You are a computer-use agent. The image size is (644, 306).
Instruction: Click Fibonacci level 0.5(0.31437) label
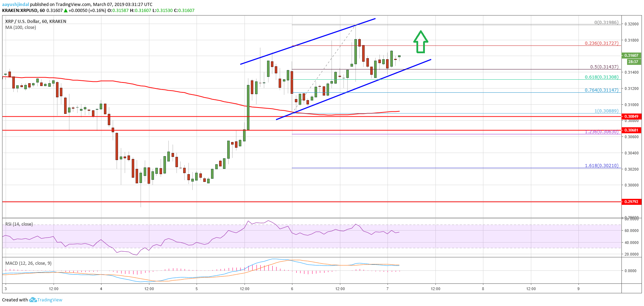[604, 67]
